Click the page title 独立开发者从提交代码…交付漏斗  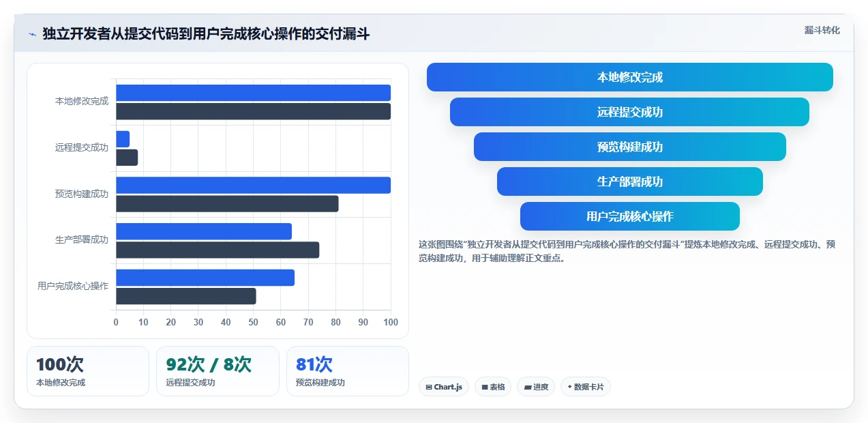[206, 34]
